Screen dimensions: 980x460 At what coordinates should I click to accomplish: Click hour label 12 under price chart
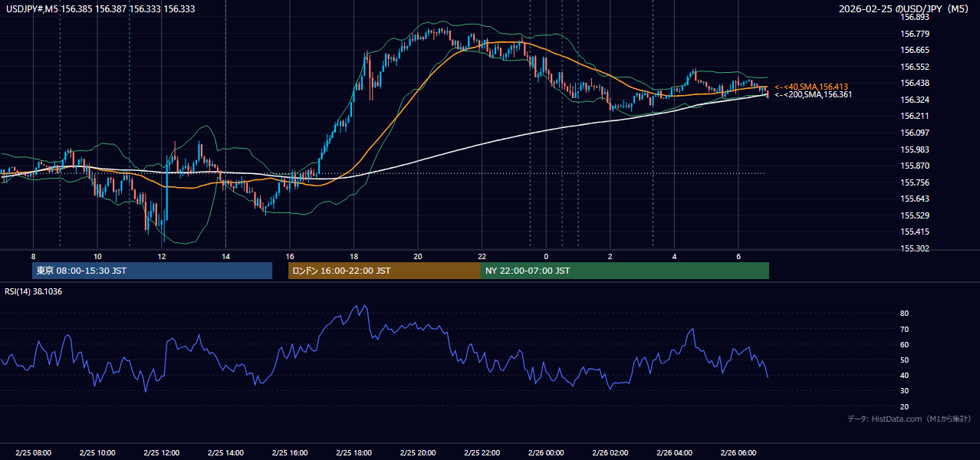(162, 256)
